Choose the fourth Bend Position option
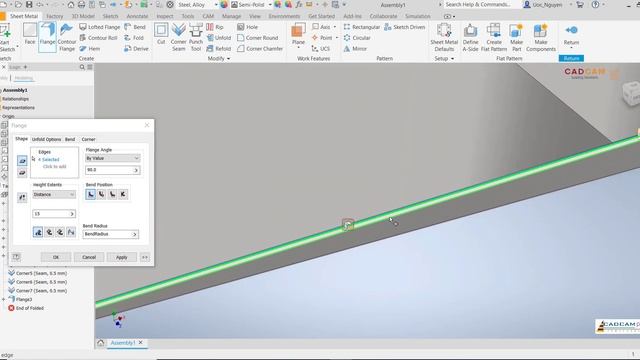The image size is (640, 360). 123,194
